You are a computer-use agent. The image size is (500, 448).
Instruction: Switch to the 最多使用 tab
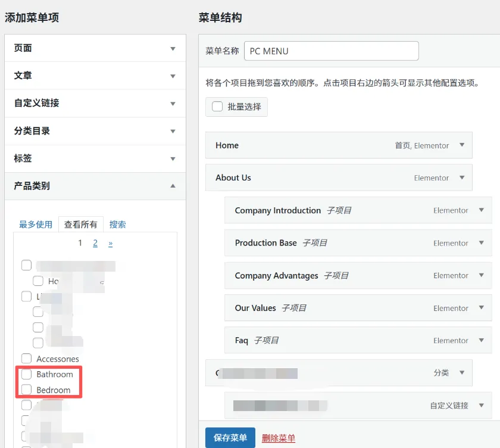click(x=35, y=224)
